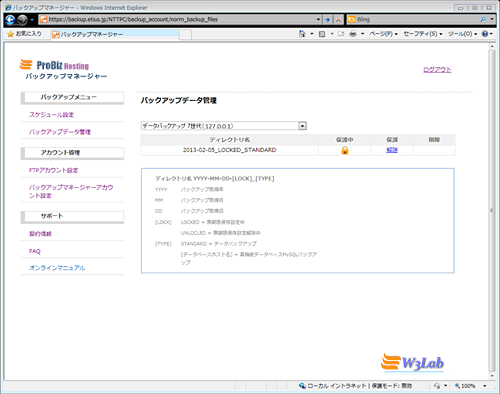Screen dimensions: 500x394
Task: Click the Home icon in command bar
Action: point(302,34)
